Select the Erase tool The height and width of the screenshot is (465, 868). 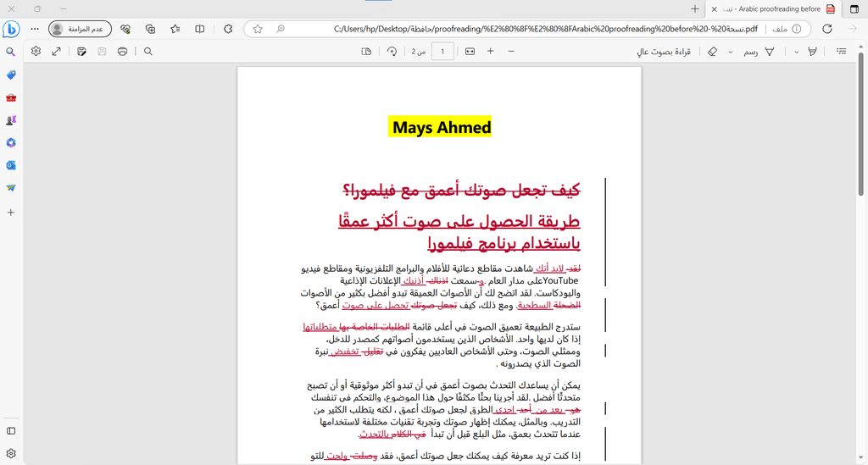click(712, 52)
